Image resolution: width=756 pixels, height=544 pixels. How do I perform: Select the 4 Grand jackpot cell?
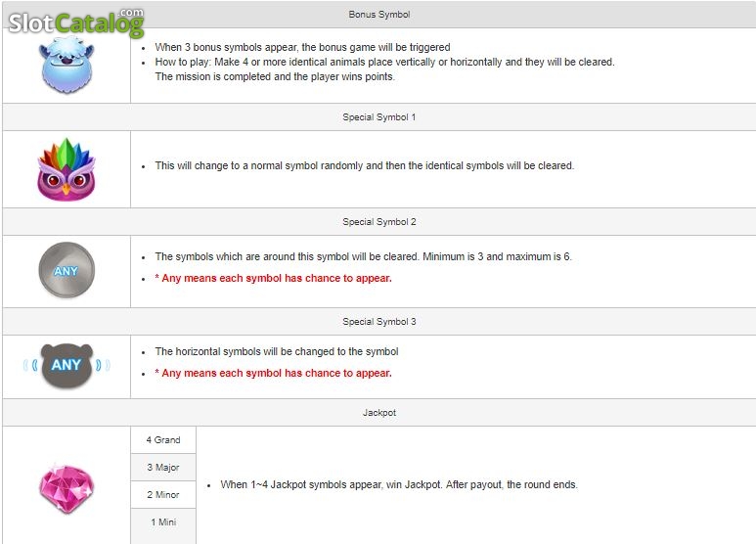pyautogui.click(x=163, y=440)
